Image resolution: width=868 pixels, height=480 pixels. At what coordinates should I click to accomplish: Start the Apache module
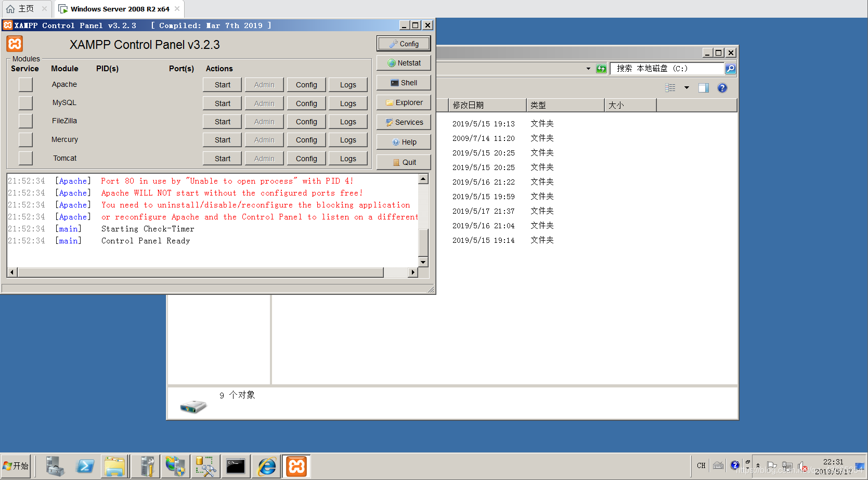click(222, 85)
